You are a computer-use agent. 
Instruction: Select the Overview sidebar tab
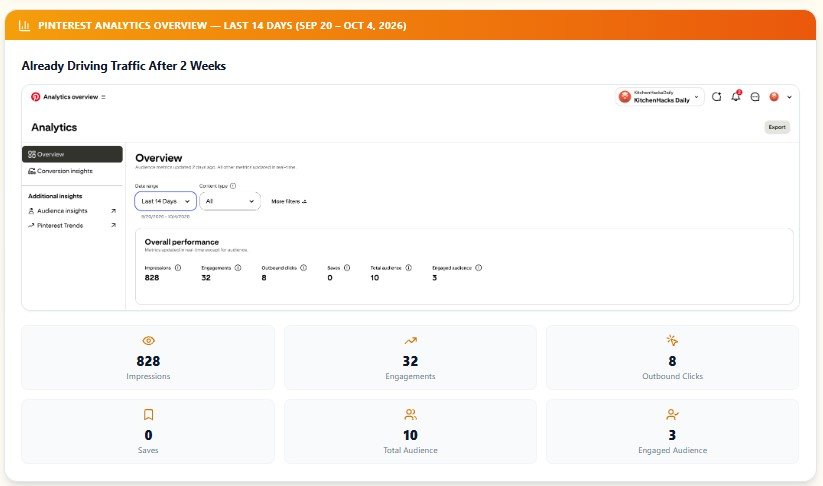point(72,154)
